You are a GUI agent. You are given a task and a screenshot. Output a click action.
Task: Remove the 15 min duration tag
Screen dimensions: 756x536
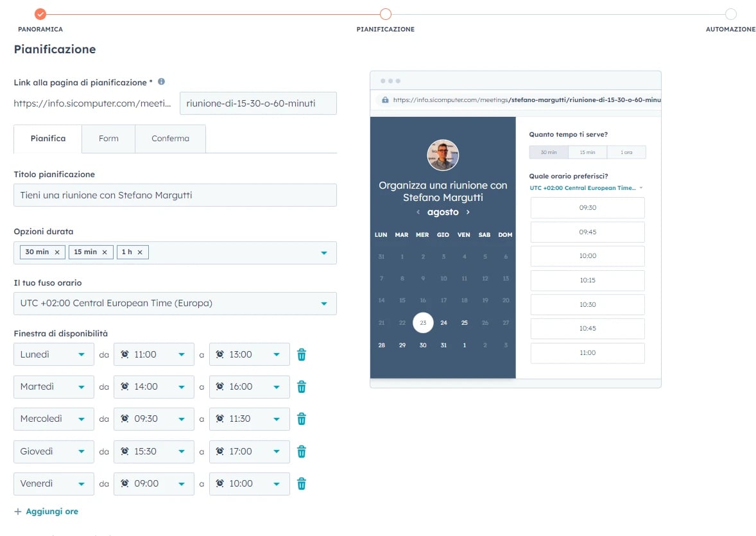pyautogui.click(x=105, y=252)
